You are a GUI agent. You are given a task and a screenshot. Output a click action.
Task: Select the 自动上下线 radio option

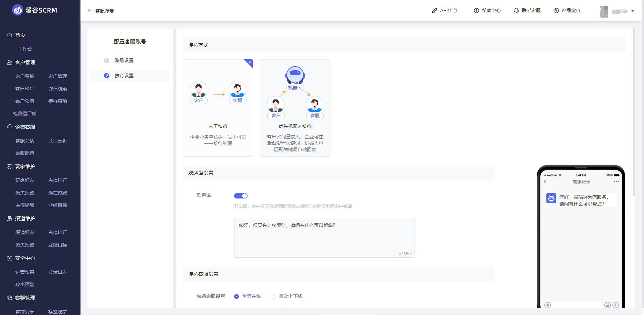coord(273,297)
